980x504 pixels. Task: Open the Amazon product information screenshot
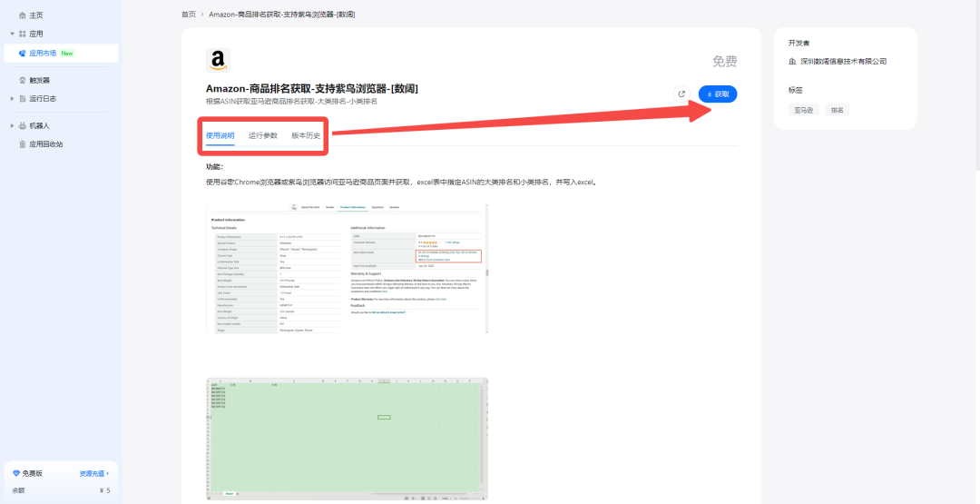347,268
